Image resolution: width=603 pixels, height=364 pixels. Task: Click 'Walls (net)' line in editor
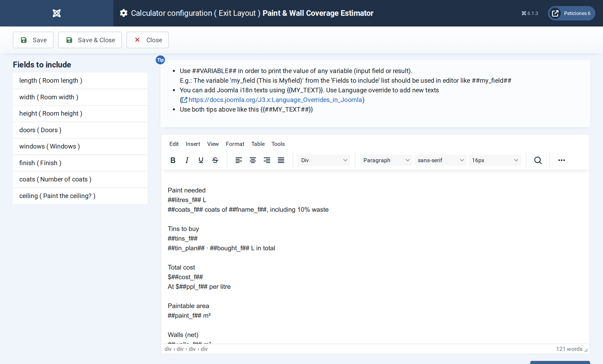(x=183, y=335)
